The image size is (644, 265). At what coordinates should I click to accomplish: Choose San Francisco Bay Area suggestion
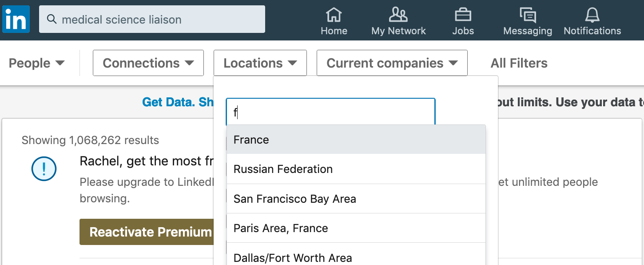[x=356, y=199]
